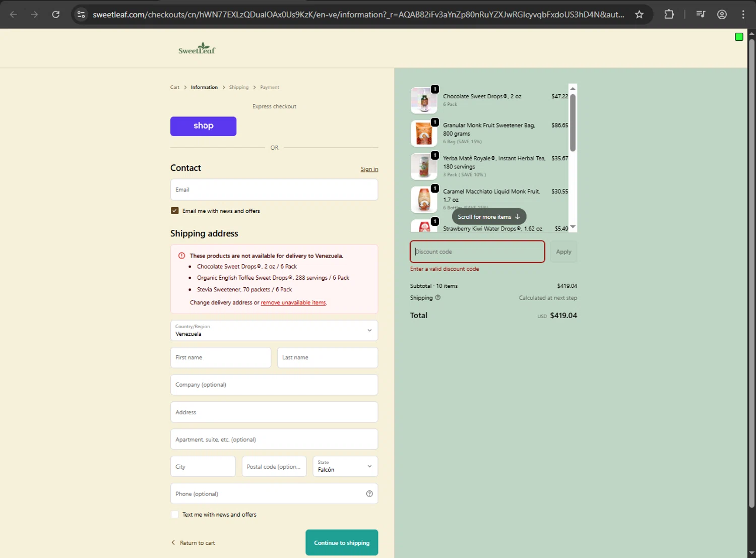Click the Sign in link

tap(369, 169)
